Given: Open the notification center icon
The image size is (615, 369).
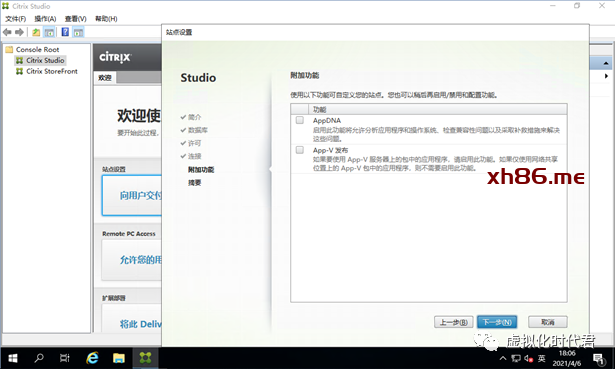Looking at the screenshot, I should click(x=599, y=358).
